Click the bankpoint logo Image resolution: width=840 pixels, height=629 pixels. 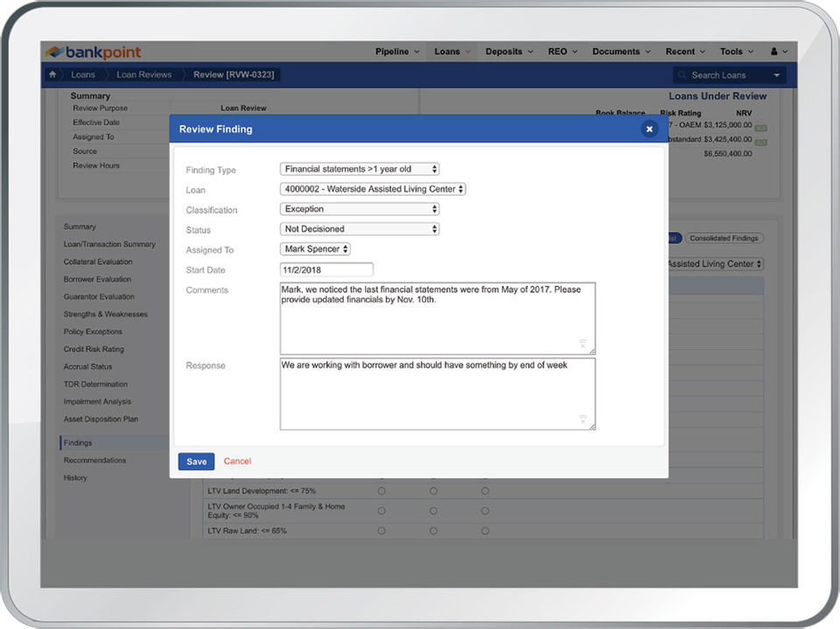[94, 52]
